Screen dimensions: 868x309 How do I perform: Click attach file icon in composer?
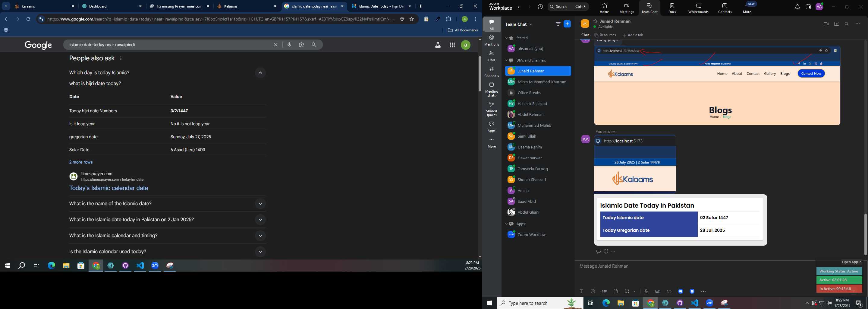616,291
